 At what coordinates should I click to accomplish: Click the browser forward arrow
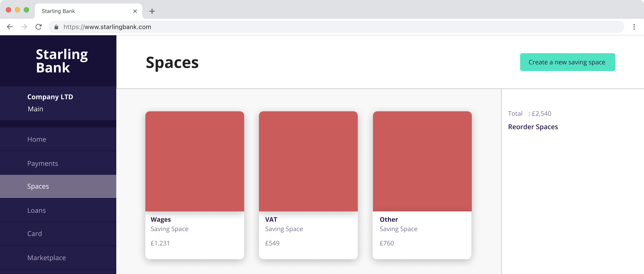24,27
